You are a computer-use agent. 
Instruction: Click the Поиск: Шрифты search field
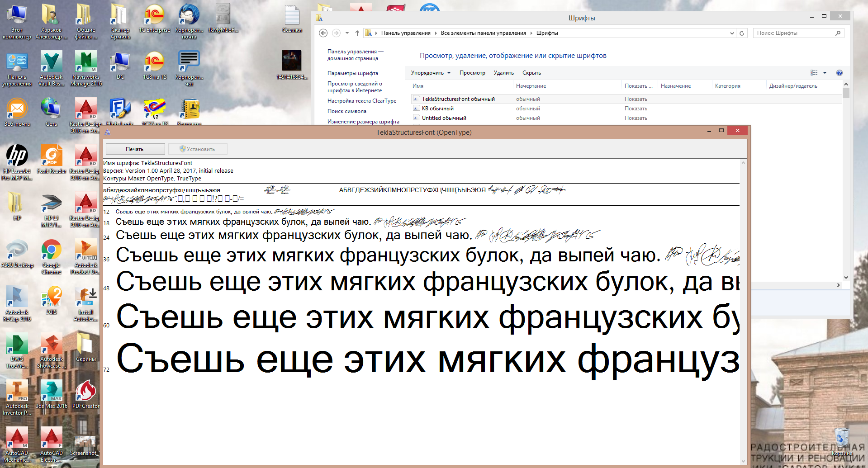(798, 33)
